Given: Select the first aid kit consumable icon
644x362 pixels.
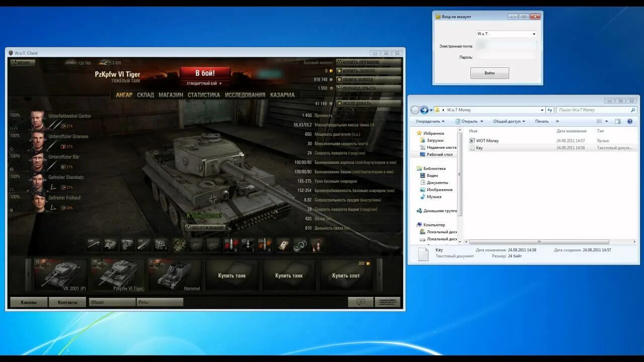Looking at the screenshot, I should (283, 245).
